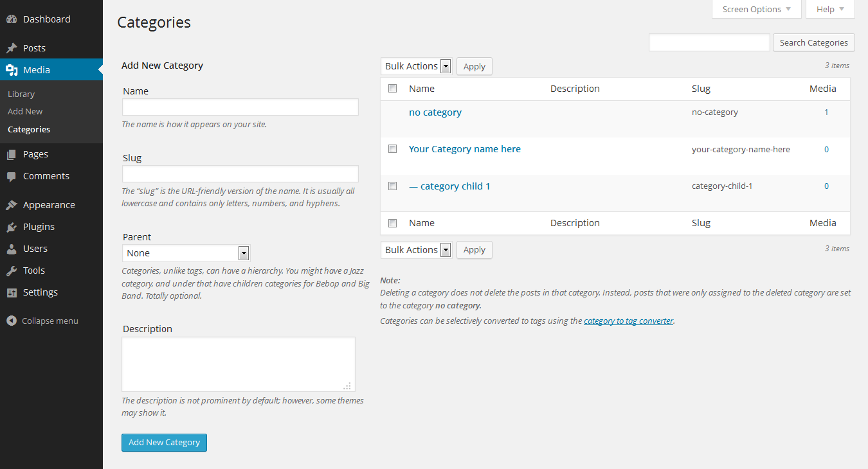Click the Add New Category button

164,442
